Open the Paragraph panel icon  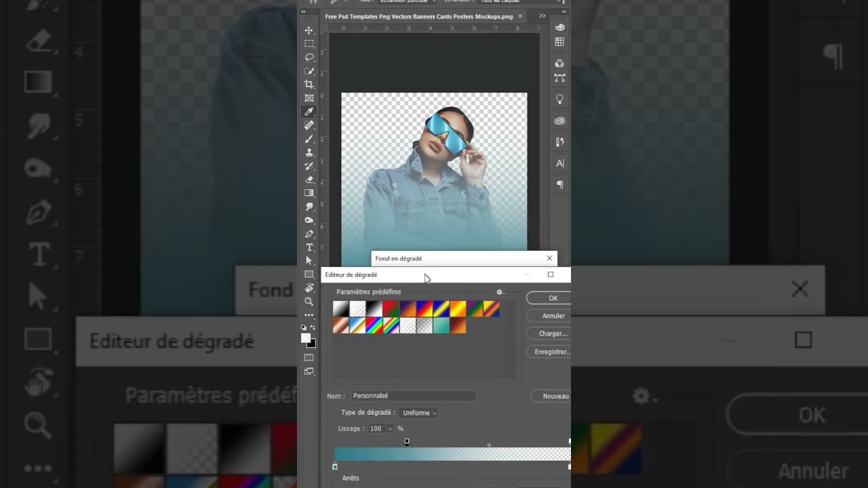559,184
